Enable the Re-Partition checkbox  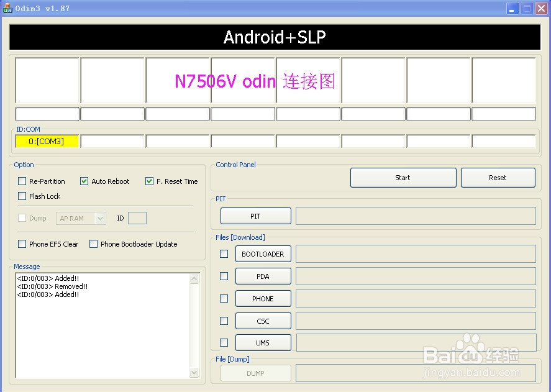coord(22,181)
